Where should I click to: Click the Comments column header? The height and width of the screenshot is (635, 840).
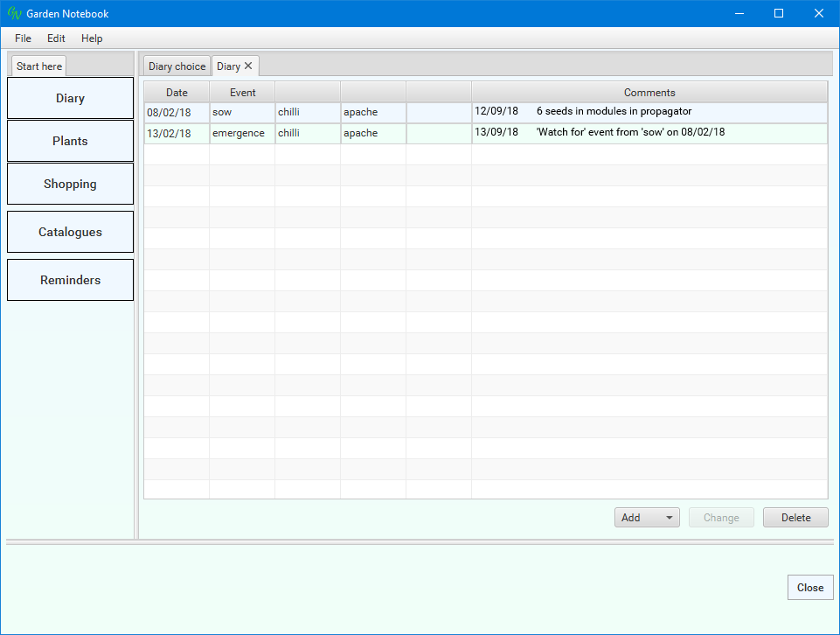[649, 92]
